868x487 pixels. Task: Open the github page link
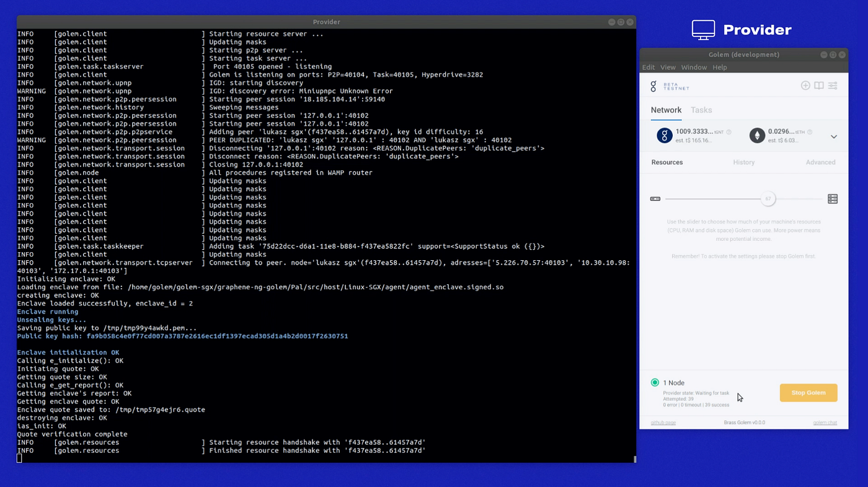pyautogui.click(x=663, y=423)
